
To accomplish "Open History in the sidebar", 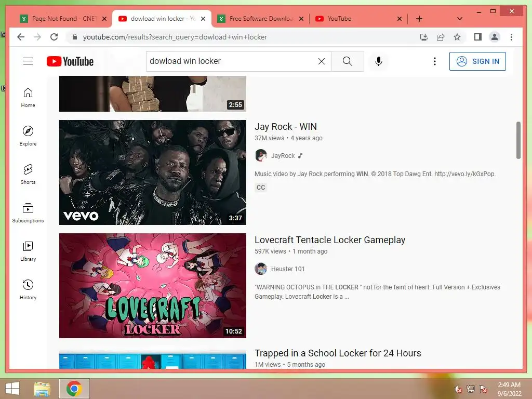I will coord(28,289).
